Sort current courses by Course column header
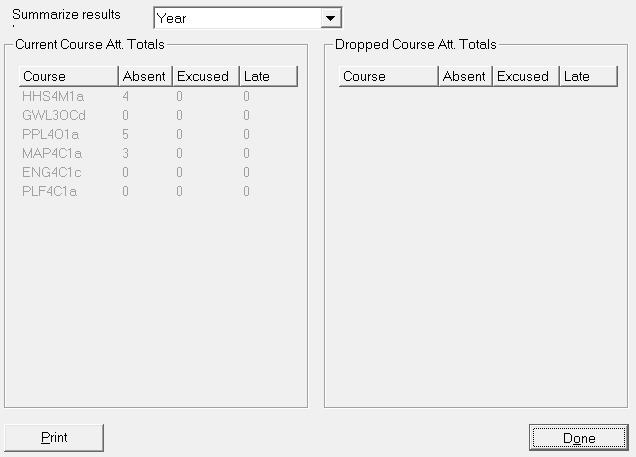The height and width of the screenshot is (457, 636). pos(68,77)
